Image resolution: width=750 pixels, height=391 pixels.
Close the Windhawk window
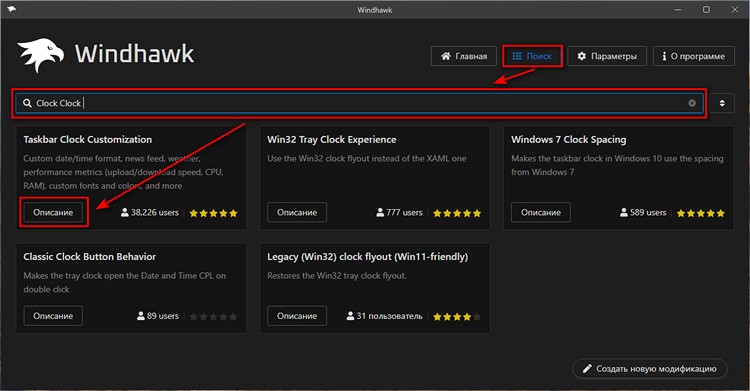pyautogui.click(x=735, y=10)
